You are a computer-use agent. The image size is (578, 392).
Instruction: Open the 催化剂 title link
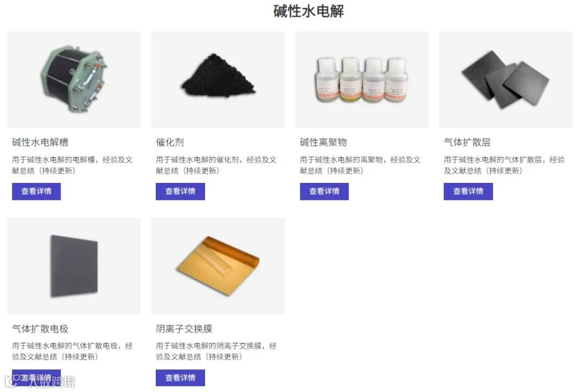170,142
